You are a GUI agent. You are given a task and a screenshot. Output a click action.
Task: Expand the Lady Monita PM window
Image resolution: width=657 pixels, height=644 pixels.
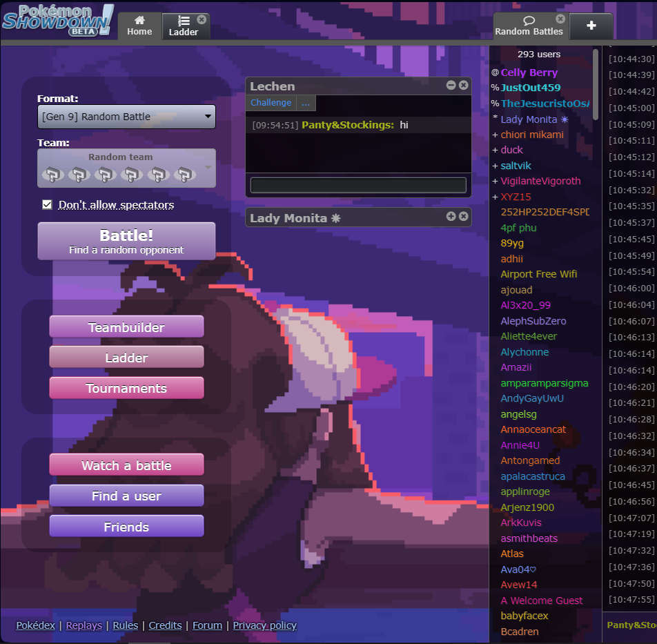click(451, 216)
